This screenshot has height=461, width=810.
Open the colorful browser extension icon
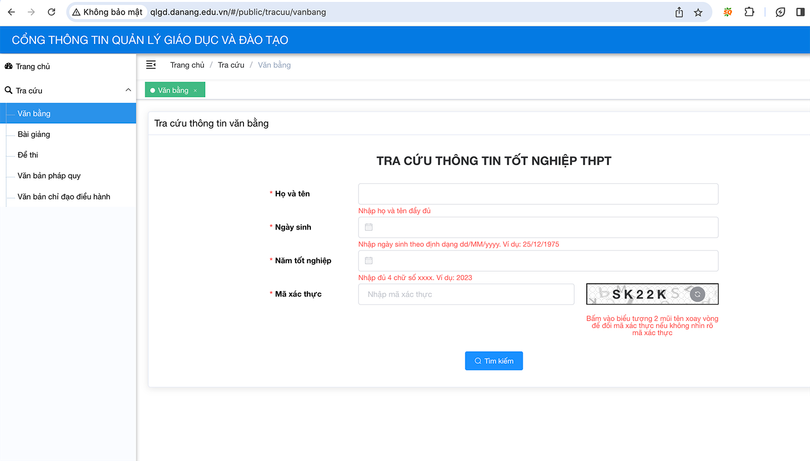(727, 12)
